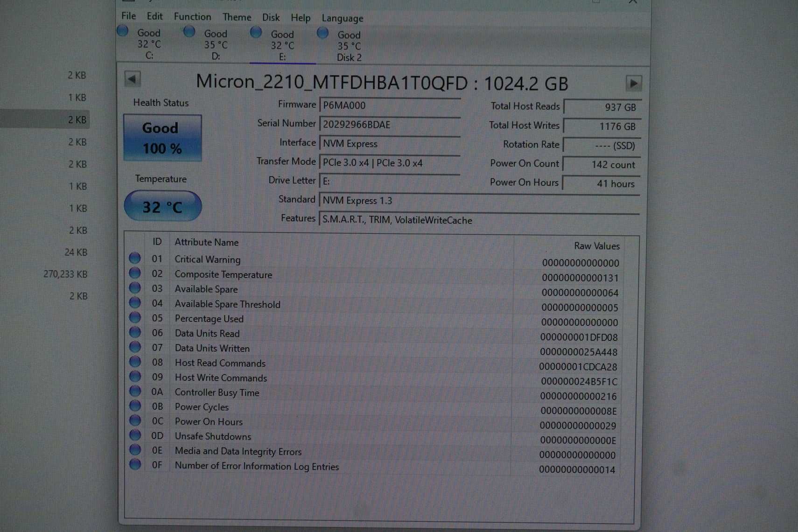Click the Rotation Rate value field

[x=602, y=146]
